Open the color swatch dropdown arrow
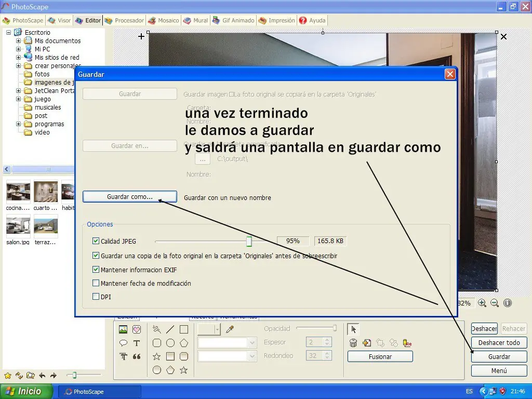 pos(217,329)
